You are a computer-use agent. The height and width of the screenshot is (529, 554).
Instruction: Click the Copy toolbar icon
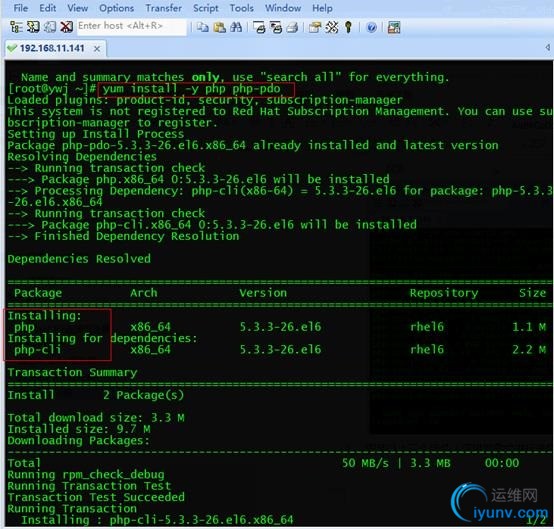(202, 27)
